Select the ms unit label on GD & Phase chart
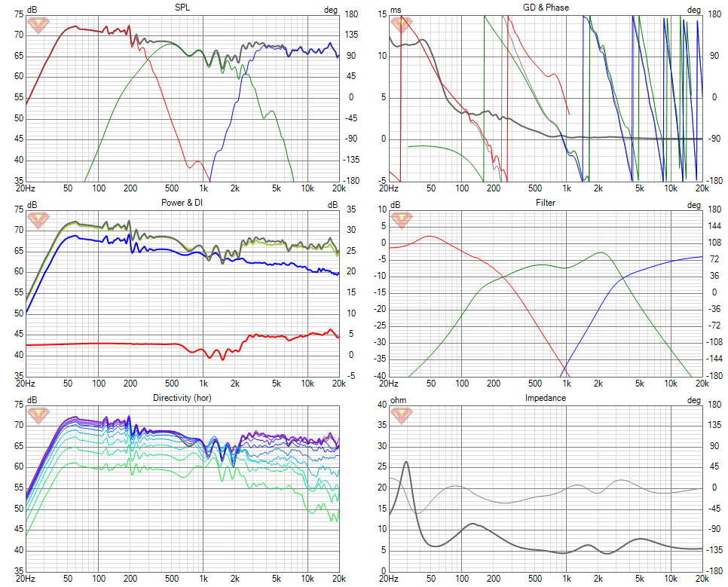This screenshot has height=587, width=728. 396,10
